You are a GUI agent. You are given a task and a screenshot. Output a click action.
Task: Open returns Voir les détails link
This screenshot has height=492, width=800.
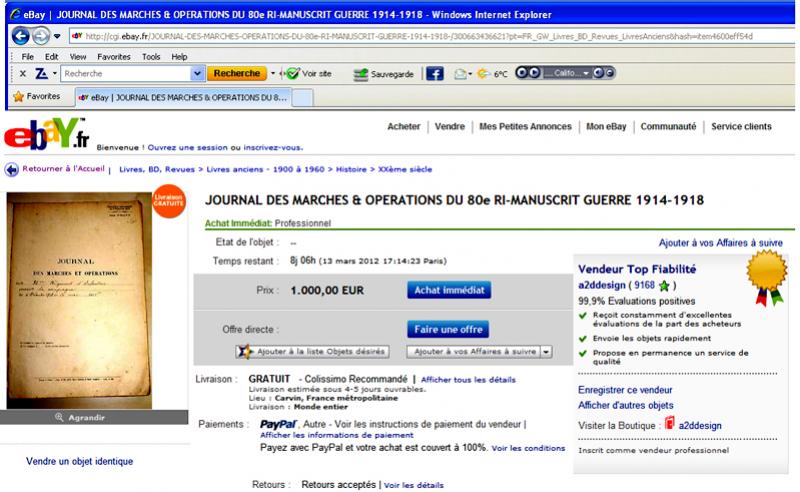pyautogui.click(x=414, y=485)
